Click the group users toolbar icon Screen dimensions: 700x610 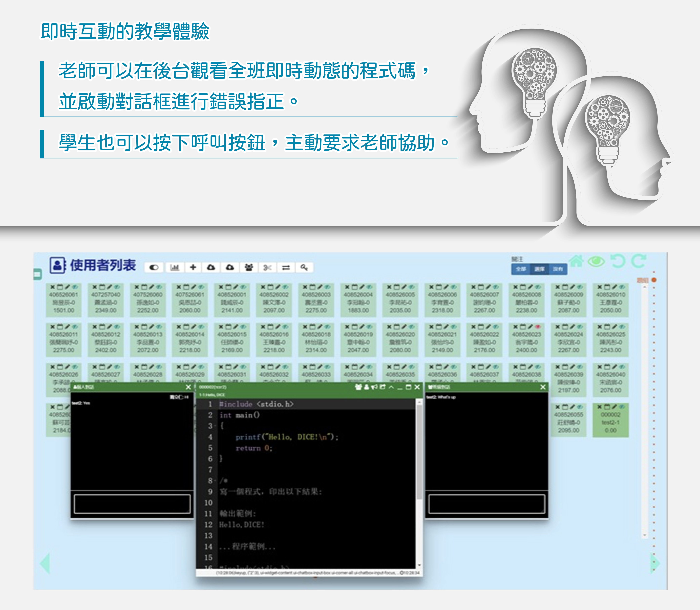tap(249, 268)
